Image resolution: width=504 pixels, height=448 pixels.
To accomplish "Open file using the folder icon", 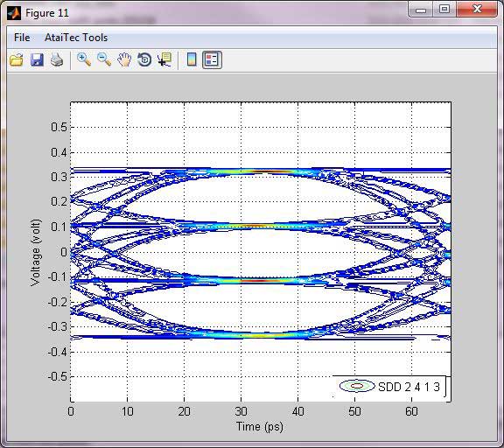I will [17, 59].
